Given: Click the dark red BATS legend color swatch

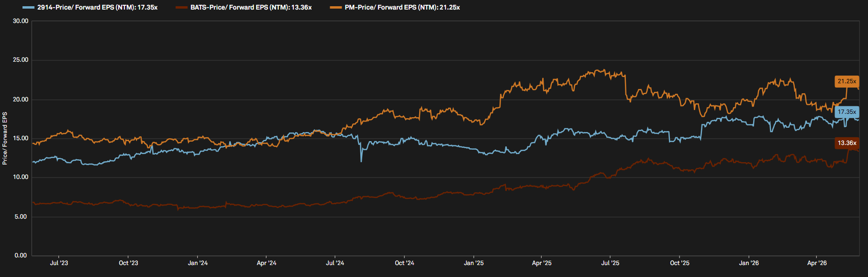Looking at the screenshot, I should pyautogui.click(x=182, y=8).
